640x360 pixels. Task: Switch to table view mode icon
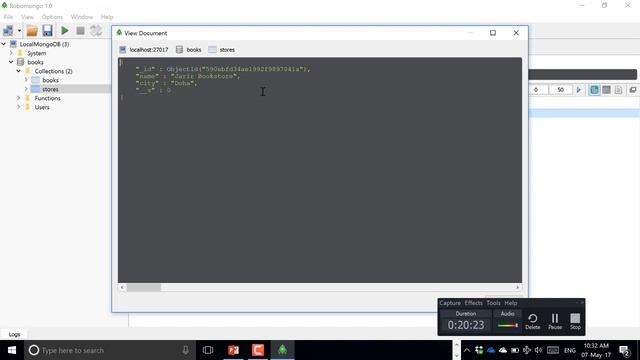(607, 90)
